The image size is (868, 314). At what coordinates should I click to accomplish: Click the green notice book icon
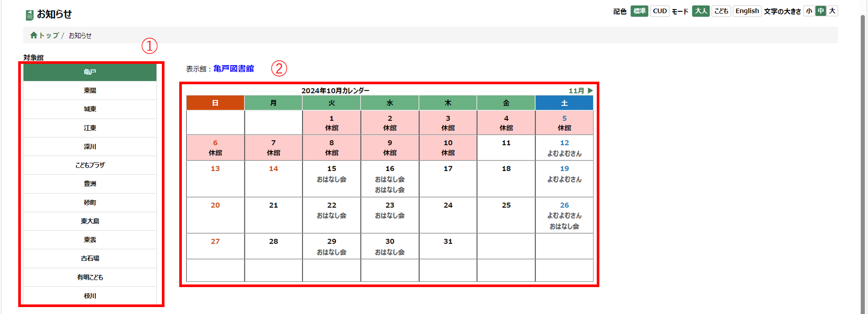click(30, 15)
